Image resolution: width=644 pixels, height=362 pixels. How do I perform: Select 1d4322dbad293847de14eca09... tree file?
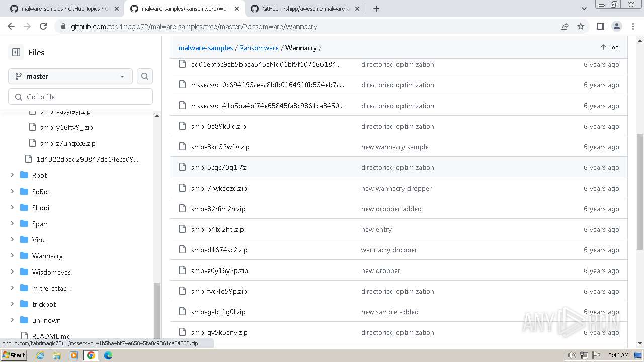point(87,159)
